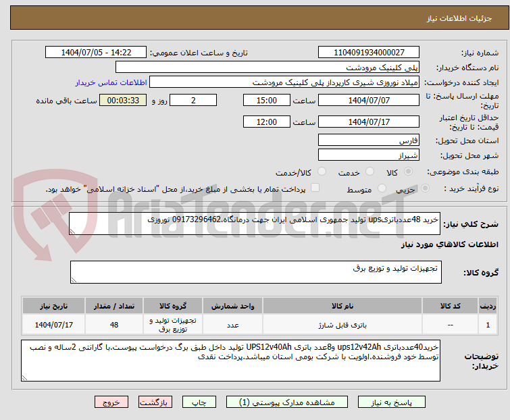Screen dimensions: 510x420
Task: Click the buyer name field پلی کلینیک مرودشت
Action: pyautogui.click(x=267, y=68)
